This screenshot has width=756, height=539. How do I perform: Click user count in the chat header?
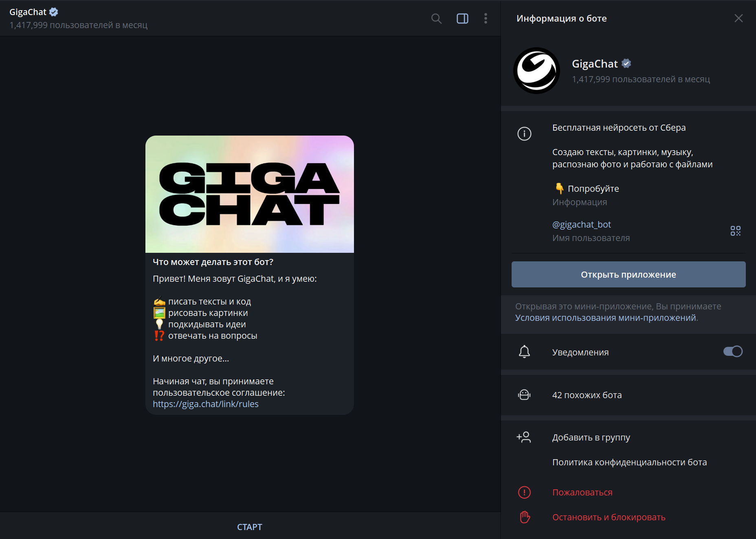[78, 25]
